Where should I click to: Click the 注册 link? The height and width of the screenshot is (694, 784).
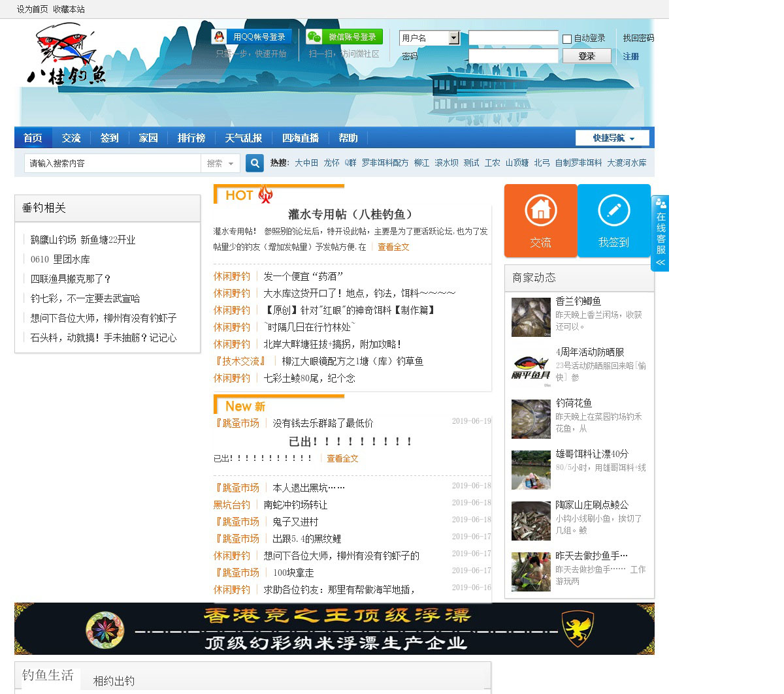pyautogui.click(x=630, y=57)
